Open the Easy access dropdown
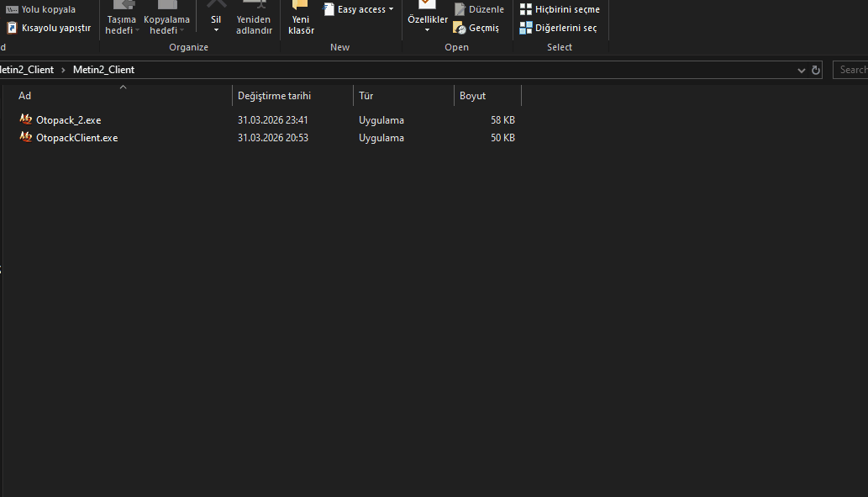 [359, 9]
